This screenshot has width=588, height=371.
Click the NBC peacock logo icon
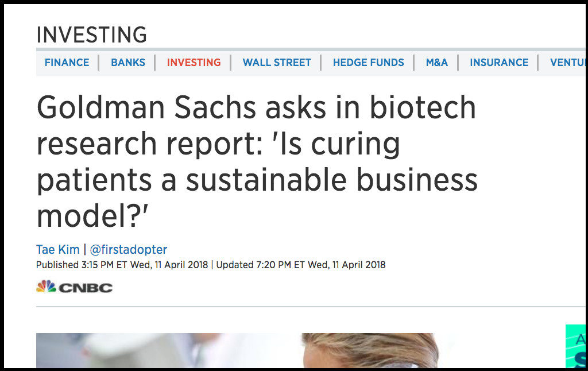tap(45, 287)
